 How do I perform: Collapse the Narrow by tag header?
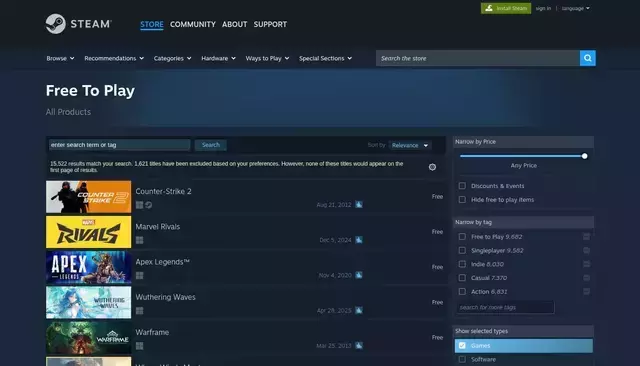524,222
